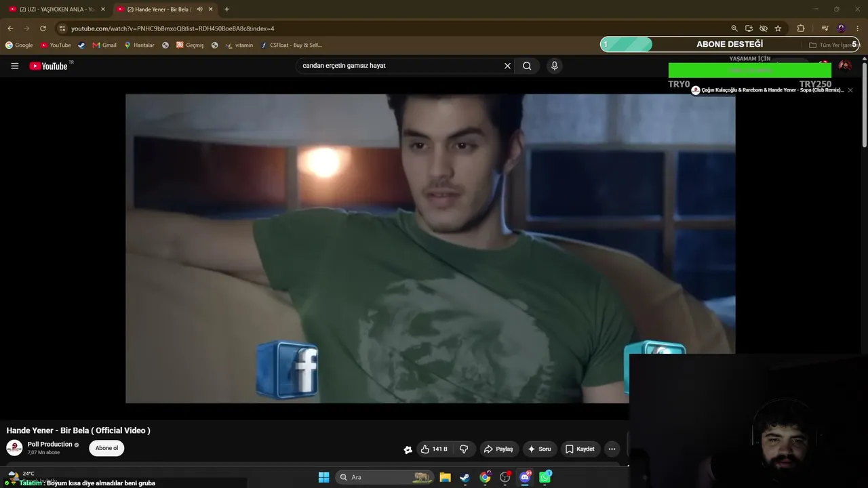Open the Hande Yener - Bir Bela video title

coord(78,430)
